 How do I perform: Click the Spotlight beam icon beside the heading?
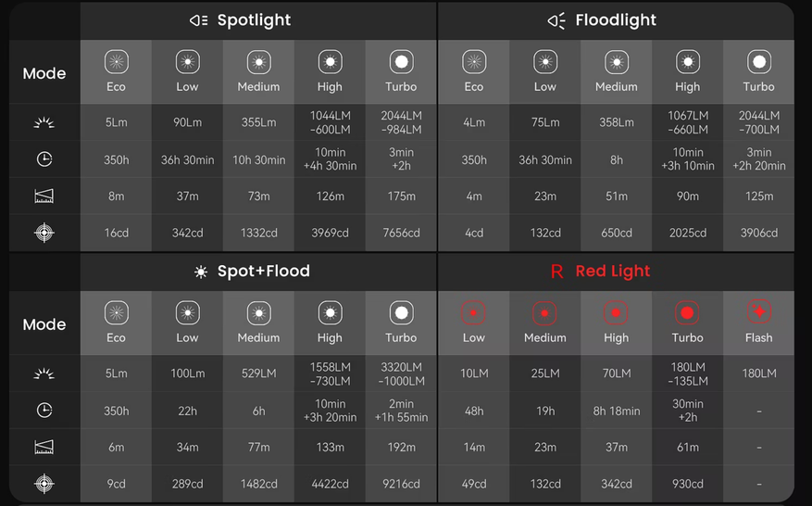click(x=199, y=20)
